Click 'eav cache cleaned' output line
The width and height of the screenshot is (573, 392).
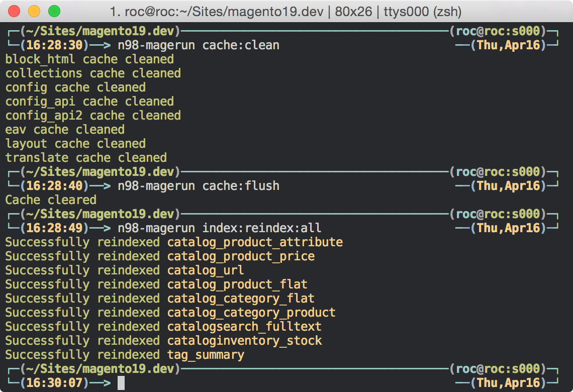click(65, 130)
